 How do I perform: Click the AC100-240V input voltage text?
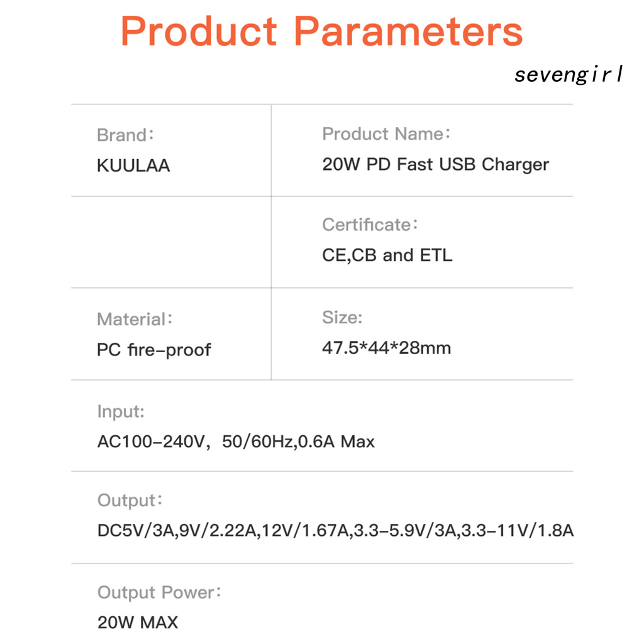click(x=152, y=442)
